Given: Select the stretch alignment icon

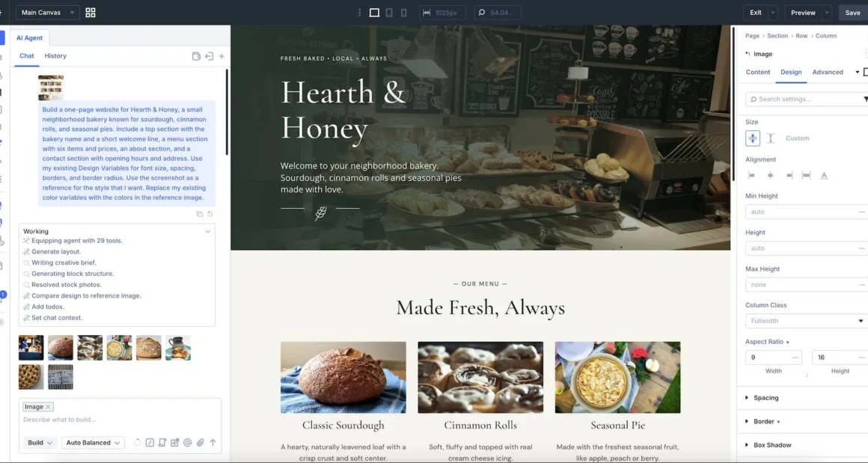Looking at the screenshot, I should (x=806, y=175).
